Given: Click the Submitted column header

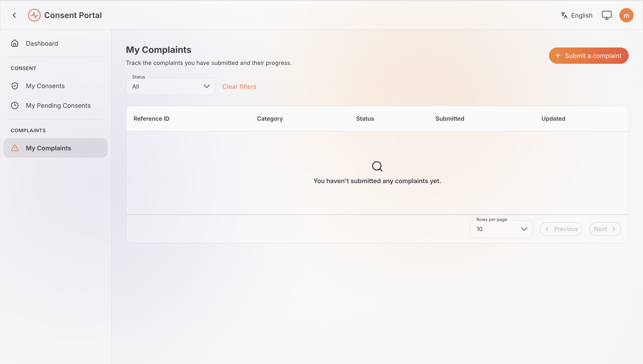Looking at the screenshot, I should 450,118.
